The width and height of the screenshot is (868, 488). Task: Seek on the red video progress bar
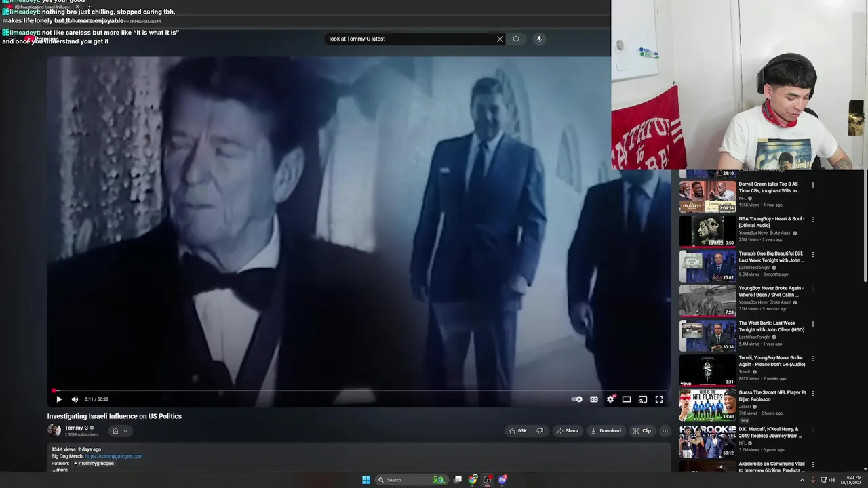359,390
